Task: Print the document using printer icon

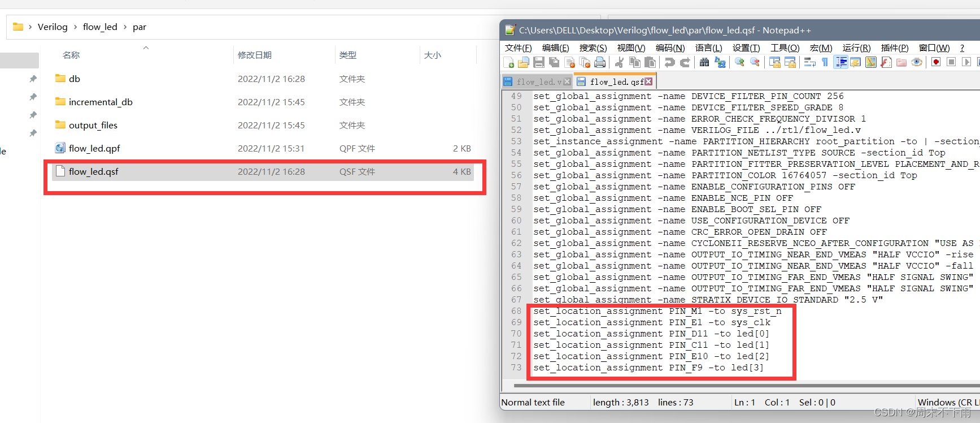Action: (x=600, y=62)
